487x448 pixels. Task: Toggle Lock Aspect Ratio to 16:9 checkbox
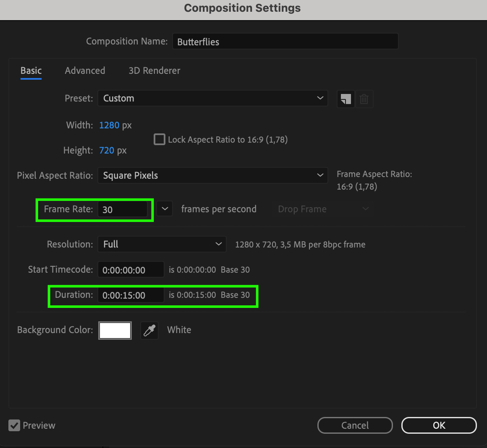[160, 139]
